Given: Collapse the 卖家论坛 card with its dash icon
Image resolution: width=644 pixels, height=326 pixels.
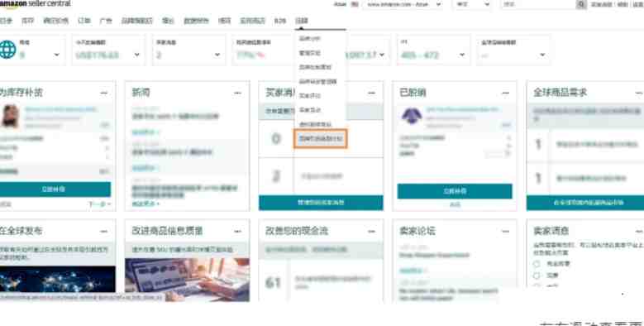Looking at the screenshot, I should pos(505,232).
